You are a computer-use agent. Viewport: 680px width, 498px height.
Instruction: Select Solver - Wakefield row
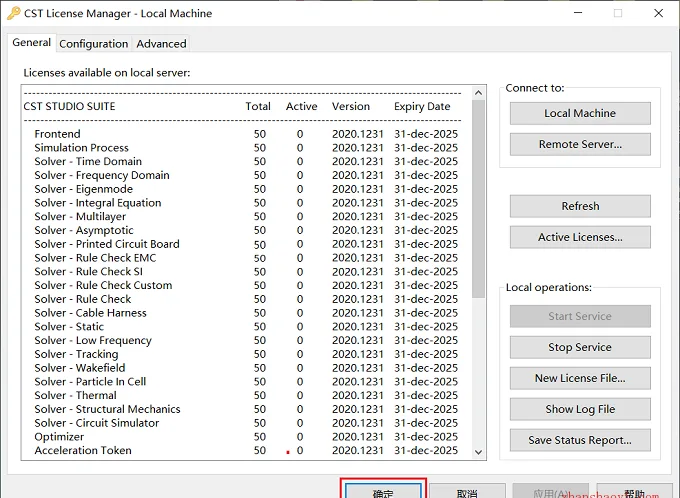[246, 368]
